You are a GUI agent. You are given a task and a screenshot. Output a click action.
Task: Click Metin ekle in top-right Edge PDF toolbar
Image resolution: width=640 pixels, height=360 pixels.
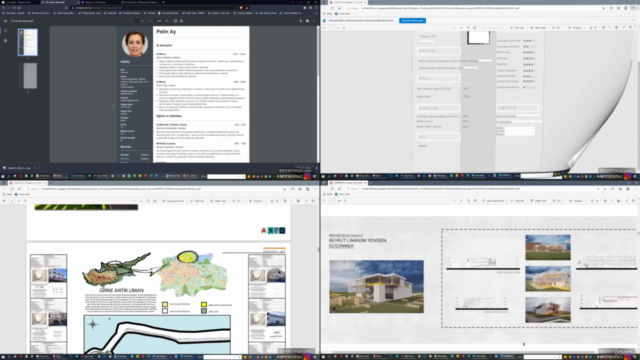coord(538,27)
